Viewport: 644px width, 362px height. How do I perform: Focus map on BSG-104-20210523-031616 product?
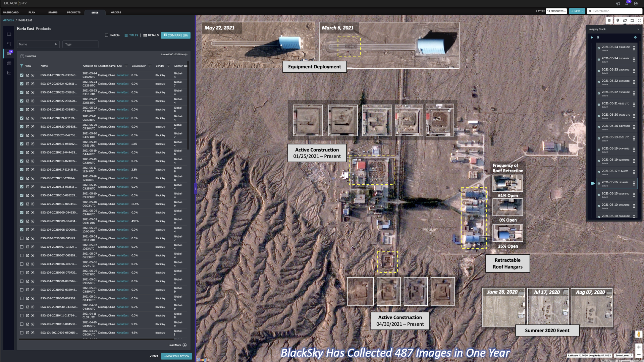[x=33, y=92]
